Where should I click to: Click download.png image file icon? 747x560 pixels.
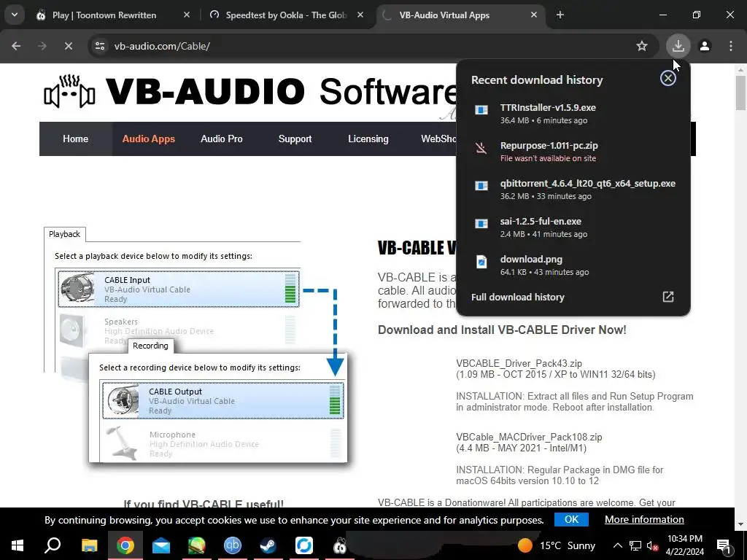pos(481,262)
